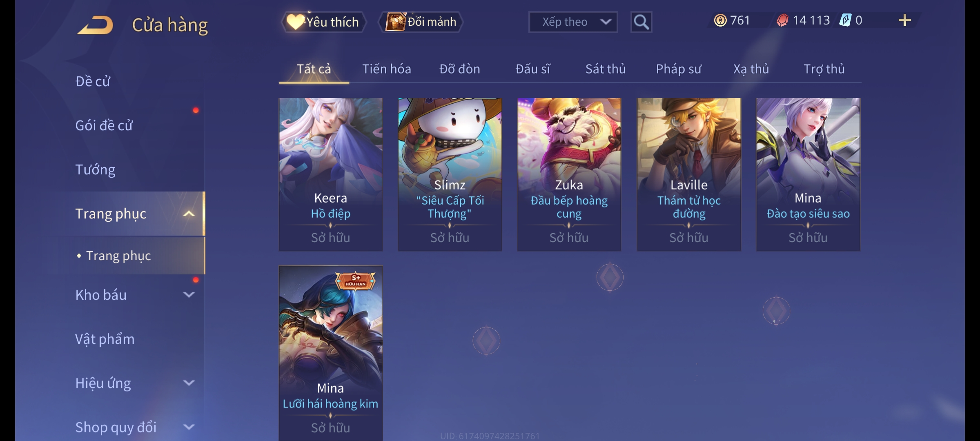980x441 pixels.
Task: Select the Tiến hóa tab
Action: click(x=387, y=69)
